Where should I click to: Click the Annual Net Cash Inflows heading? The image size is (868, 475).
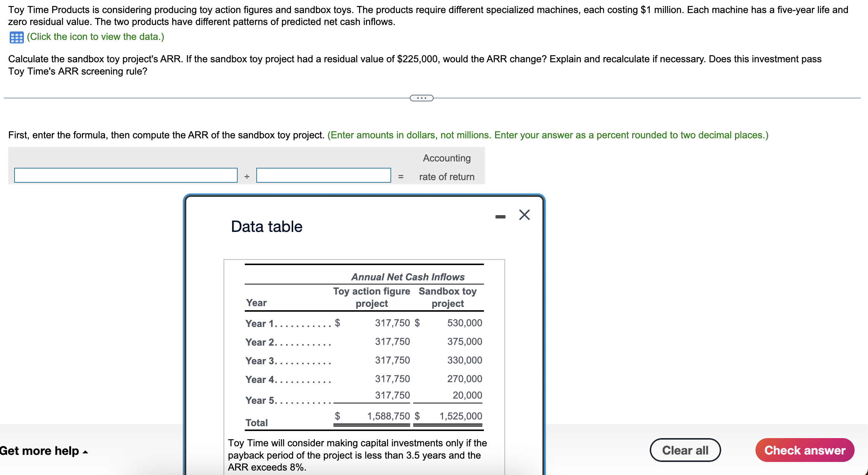408,277
